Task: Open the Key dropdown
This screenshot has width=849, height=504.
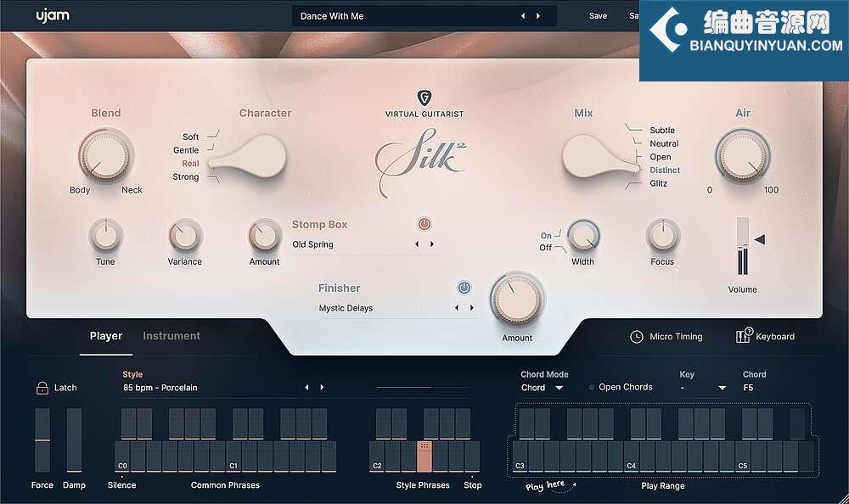Action: point(703,388)
